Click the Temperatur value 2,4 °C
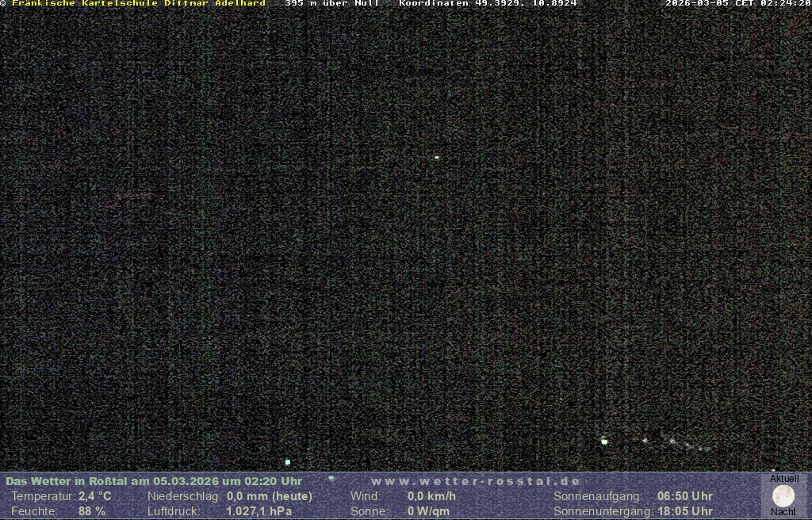812x520 pixels. 95,496
